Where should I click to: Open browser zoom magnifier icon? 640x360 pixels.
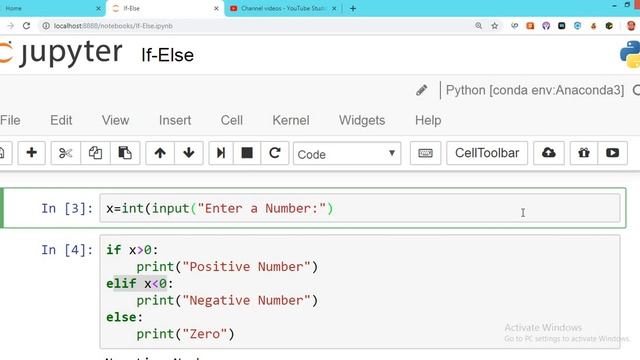point(478,26)
